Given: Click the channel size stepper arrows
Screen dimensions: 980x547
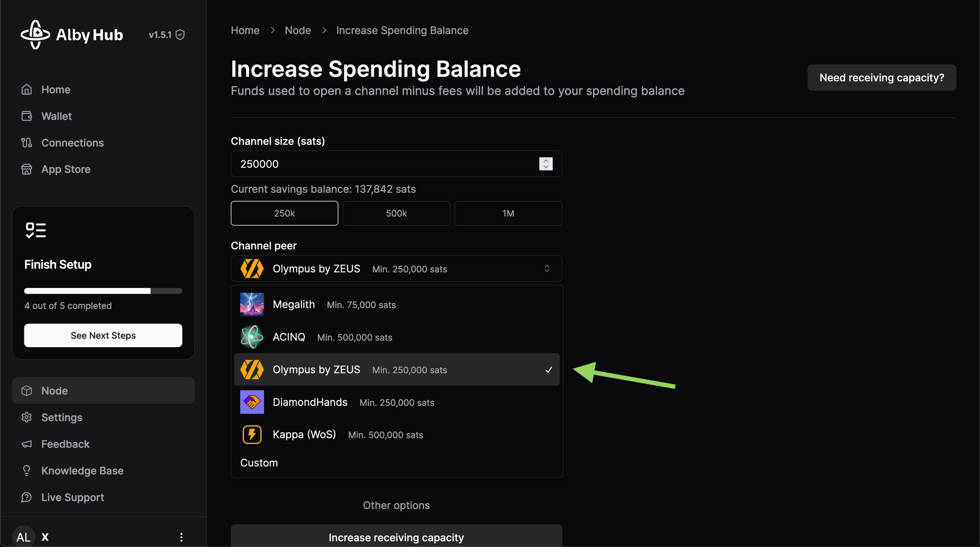Looking at the screenshot, I should point(546,164).
